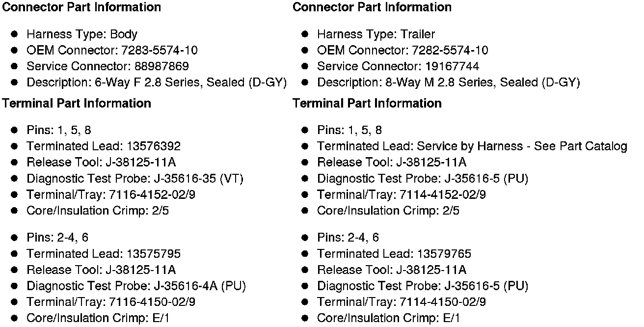Click Service Connector 88987869
Image resolution: width=644 pixels, height=327 pixels.
coord(107,66)
